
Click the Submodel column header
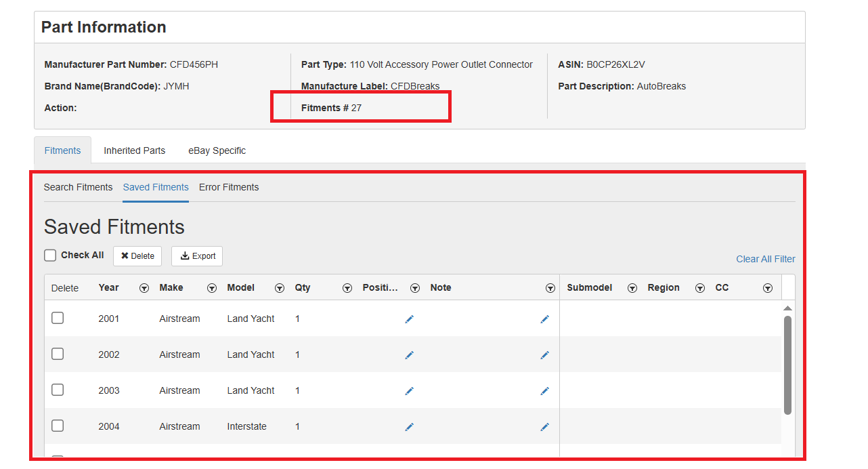pos(589,287)
